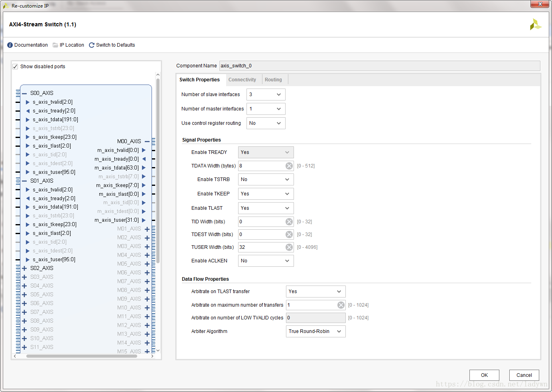Clear the TUSER Width field value
The width and height of the screenshot is (552, 392).
point(289,247)
